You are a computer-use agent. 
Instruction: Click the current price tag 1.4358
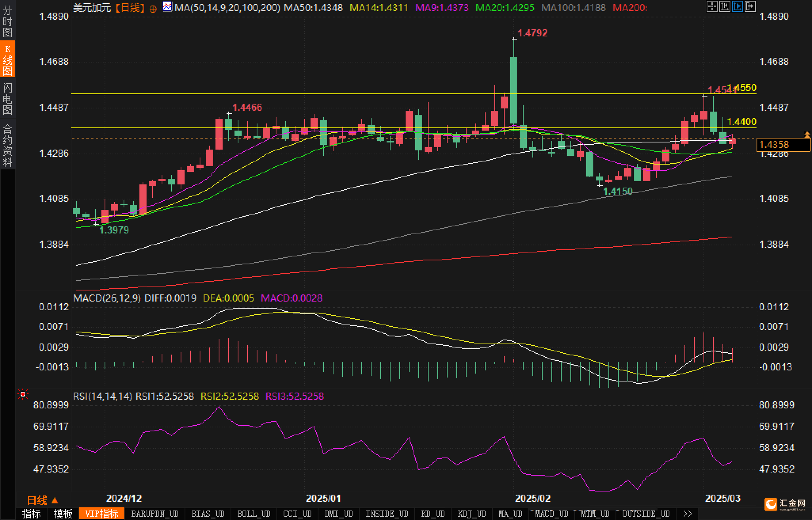[x=783, y=145]
